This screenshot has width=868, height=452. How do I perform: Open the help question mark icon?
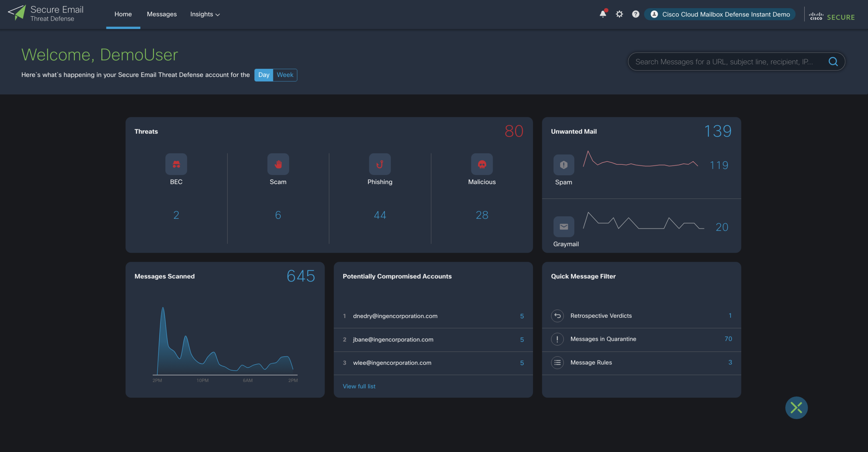[x=636, y=14]
